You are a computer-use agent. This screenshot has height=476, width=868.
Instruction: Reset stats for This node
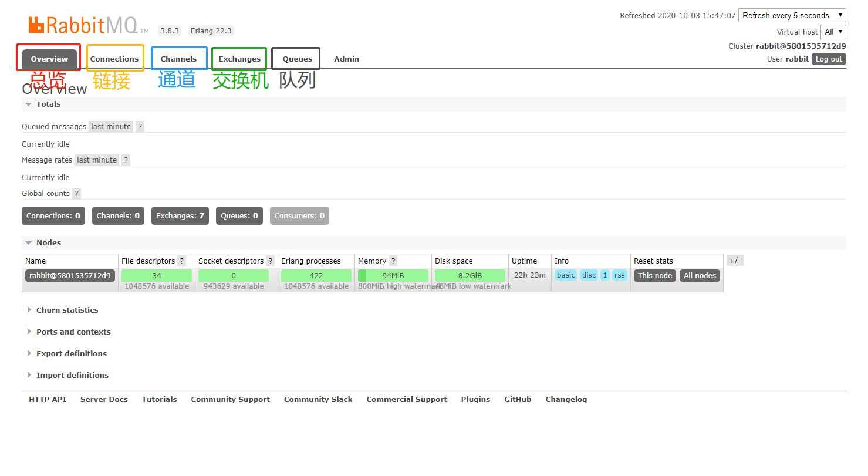655,276
